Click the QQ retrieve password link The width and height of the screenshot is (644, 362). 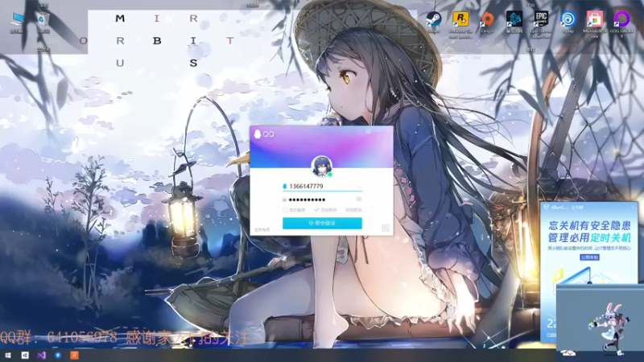(353, 210)
